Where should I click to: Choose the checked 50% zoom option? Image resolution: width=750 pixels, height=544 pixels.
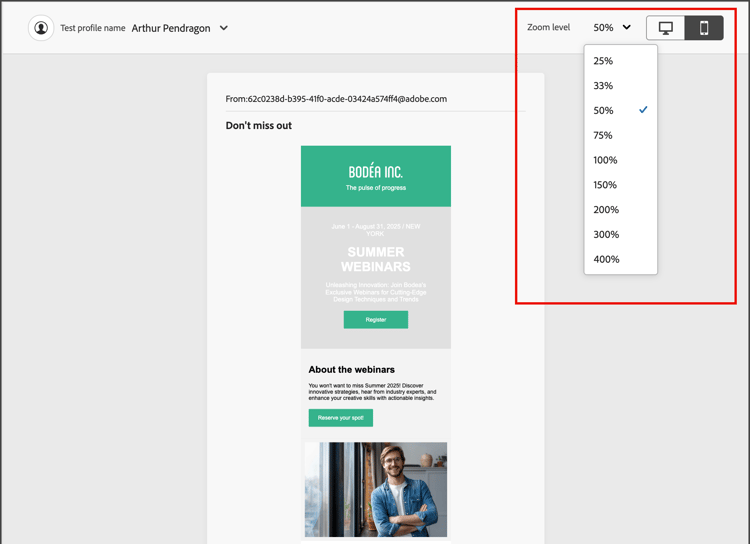620,111
